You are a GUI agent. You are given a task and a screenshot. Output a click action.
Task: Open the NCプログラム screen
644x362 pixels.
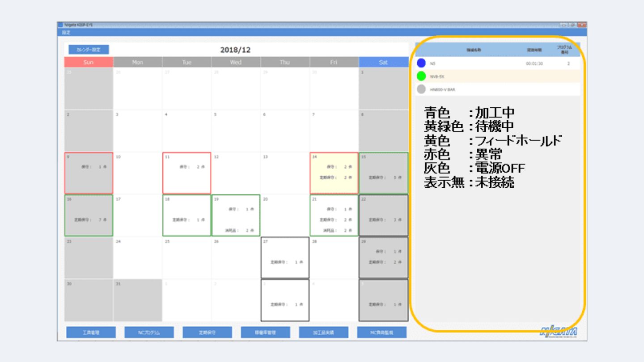[x=149, y=333]
